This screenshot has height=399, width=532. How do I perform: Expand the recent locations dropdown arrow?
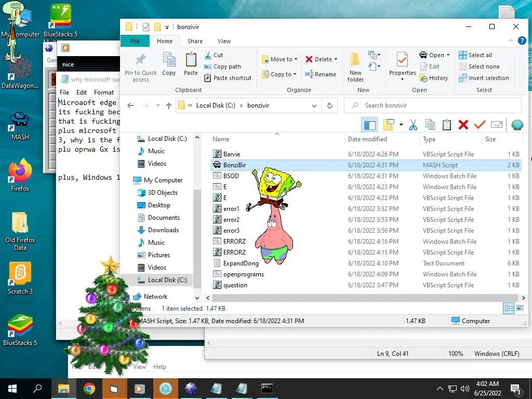[x=158, y=105]
